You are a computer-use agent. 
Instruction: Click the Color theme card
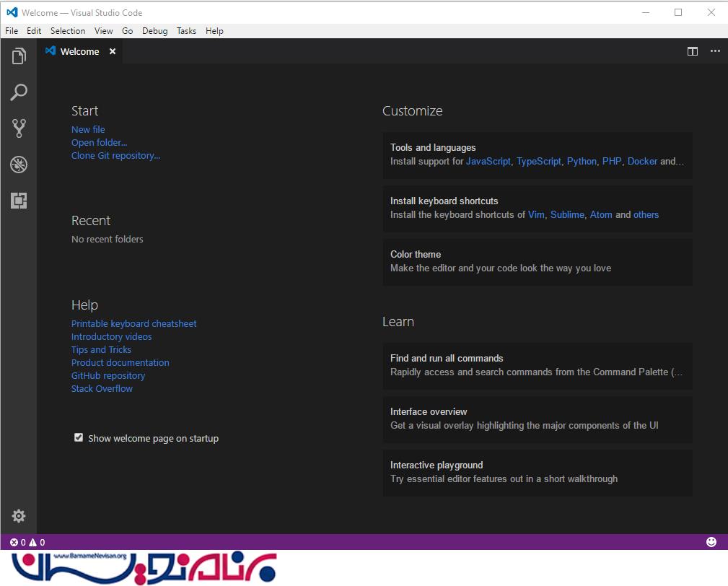(538, 261)
